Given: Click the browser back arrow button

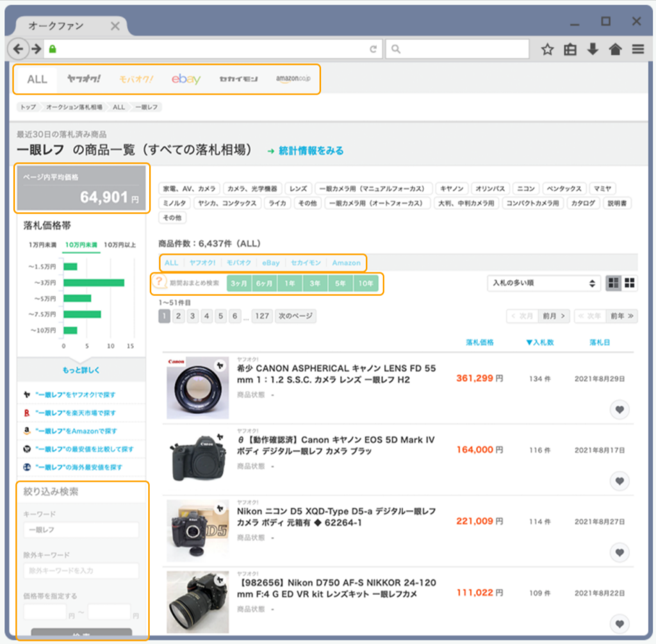Looking at the screenshot, I should 19,49.
